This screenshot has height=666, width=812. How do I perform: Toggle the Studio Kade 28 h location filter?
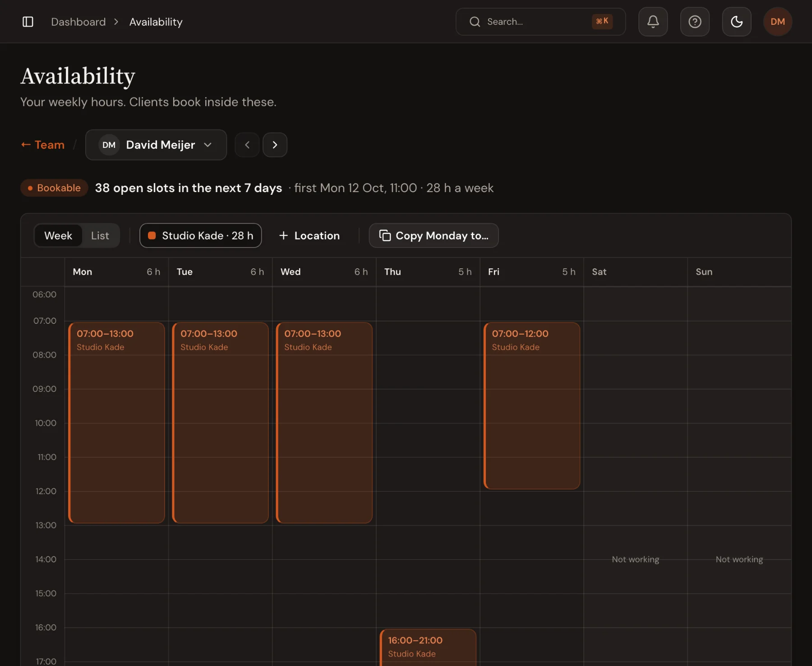(201, 235)
